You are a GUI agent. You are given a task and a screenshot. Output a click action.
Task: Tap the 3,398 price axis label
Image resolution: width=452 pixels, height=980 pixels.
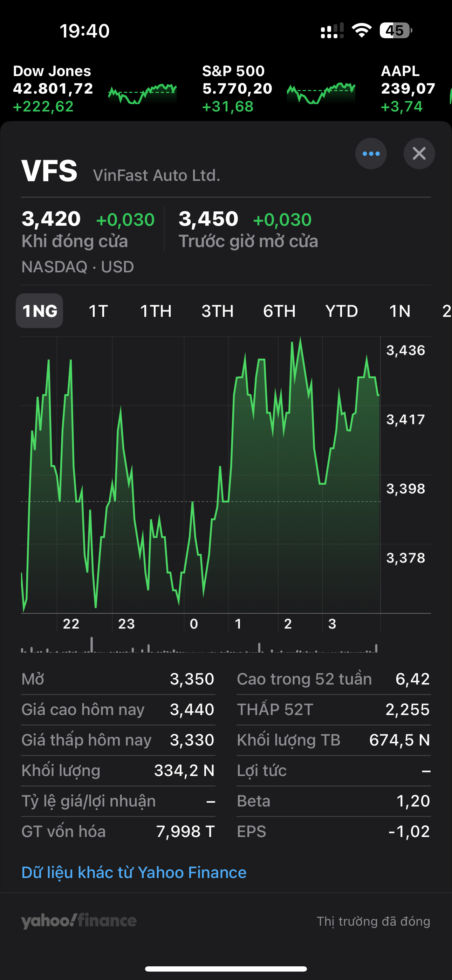pyautogui.click(x=406, y=489)
